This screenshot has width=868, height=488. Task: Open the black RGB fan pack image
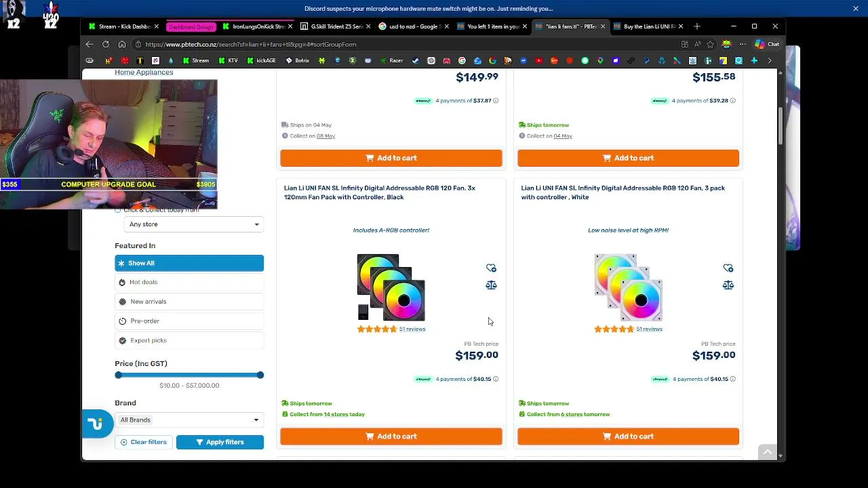pyautogui.click(x=391, y=287)
